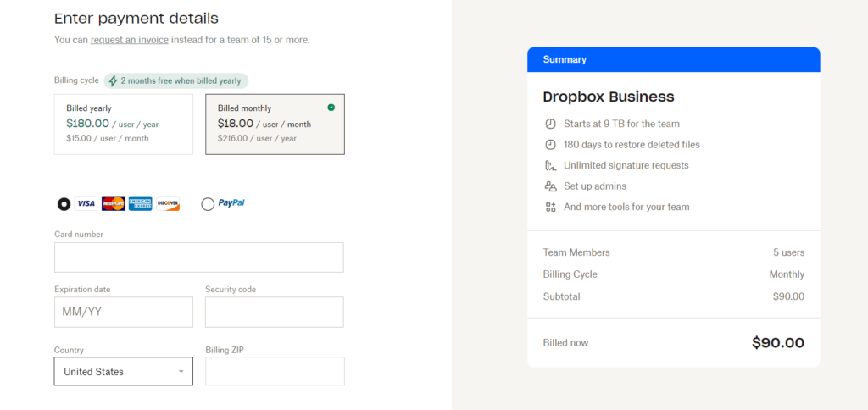Click 180 days to restore deleted files

pyautogui.click(x=632, y=145)
